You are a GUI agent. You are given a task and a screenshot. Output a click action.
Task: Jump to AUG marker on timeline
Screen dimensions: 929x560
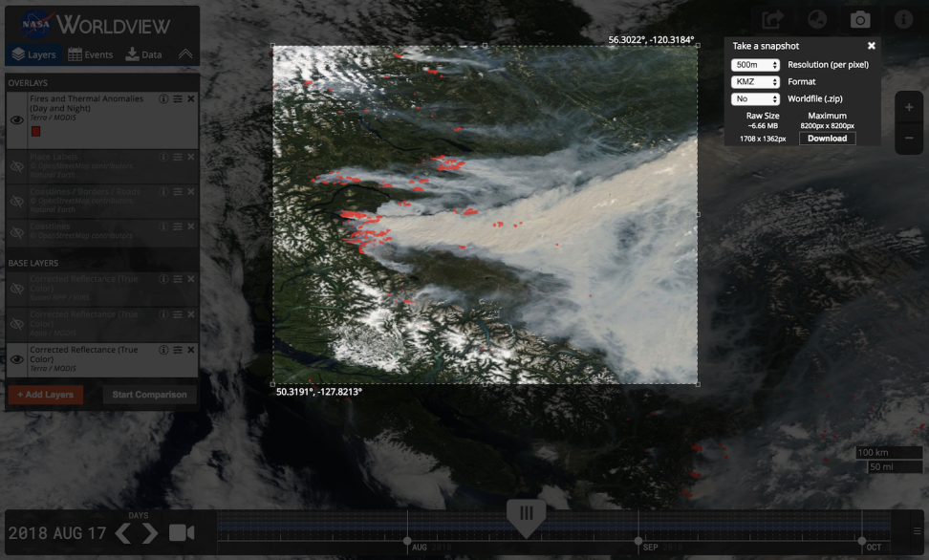(407, 541)
